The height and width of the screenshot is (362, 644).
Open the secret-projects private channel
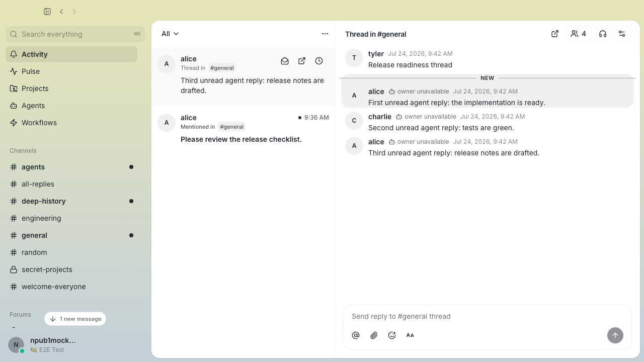[71, 269]
